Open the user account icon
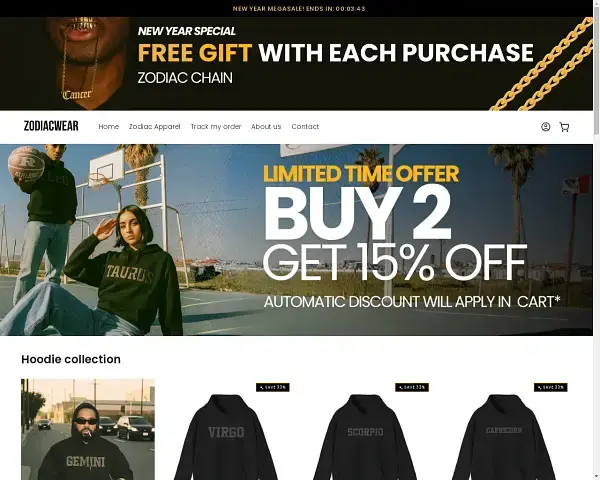Viewport: 600px width, 480px height. click(545, 127)
